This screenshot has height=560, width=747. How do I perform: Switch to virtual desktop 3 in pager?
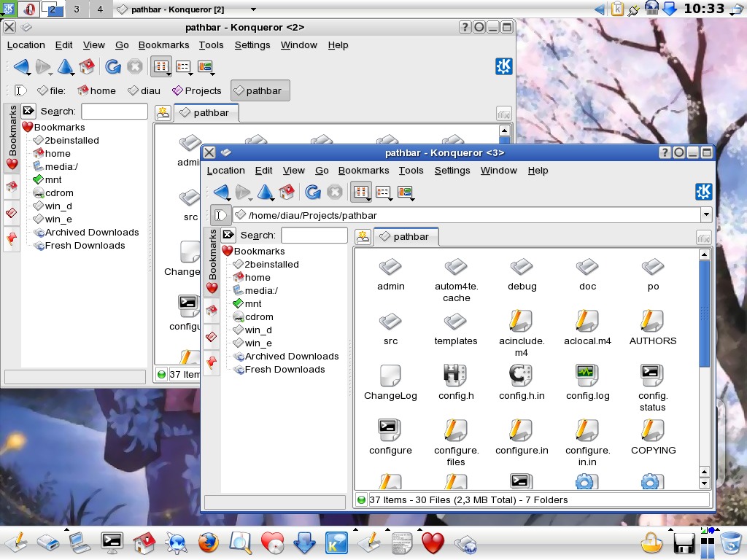77,9
